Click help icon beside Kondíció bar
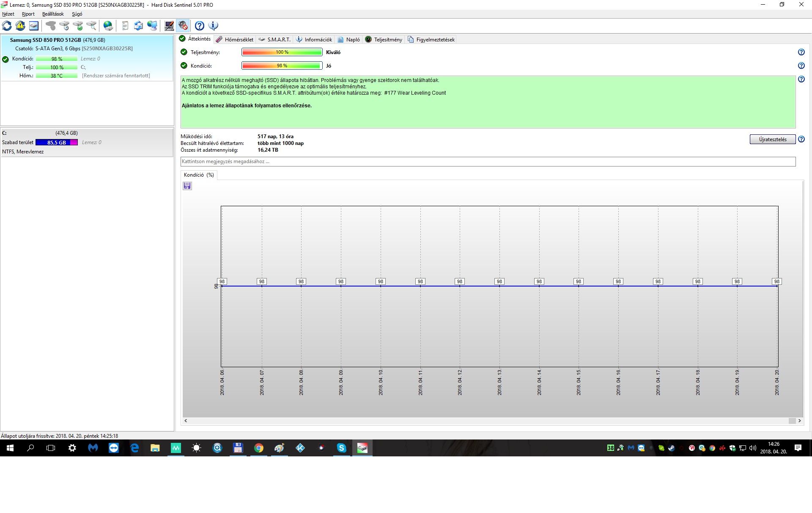This screenshot has height=513, width=812. 801,65
